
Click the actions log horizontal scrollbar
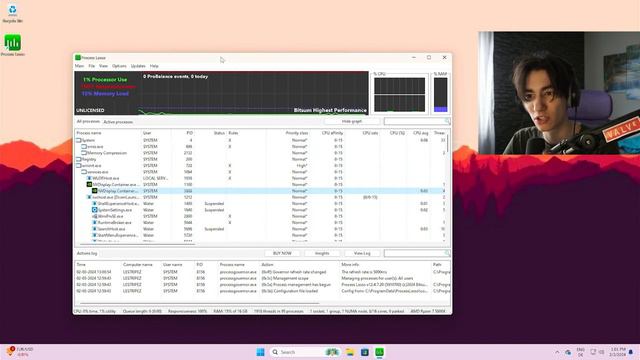pos(199,303)
